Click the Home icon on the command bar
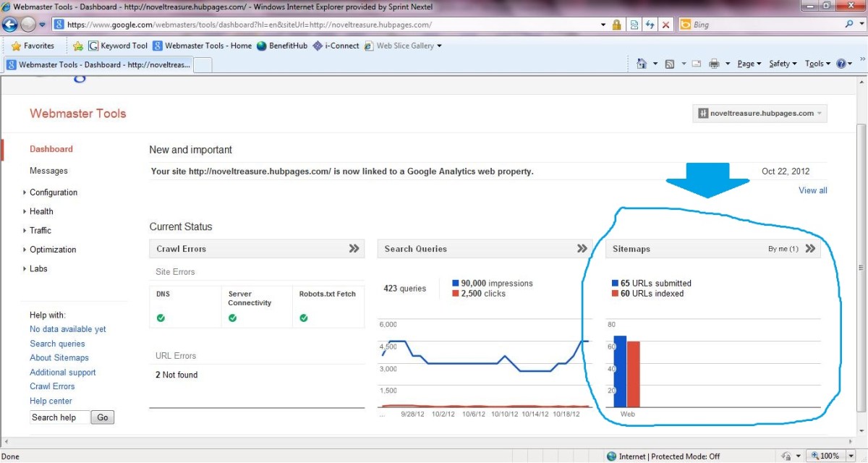868x463 pixels. (x=641, y=64)
